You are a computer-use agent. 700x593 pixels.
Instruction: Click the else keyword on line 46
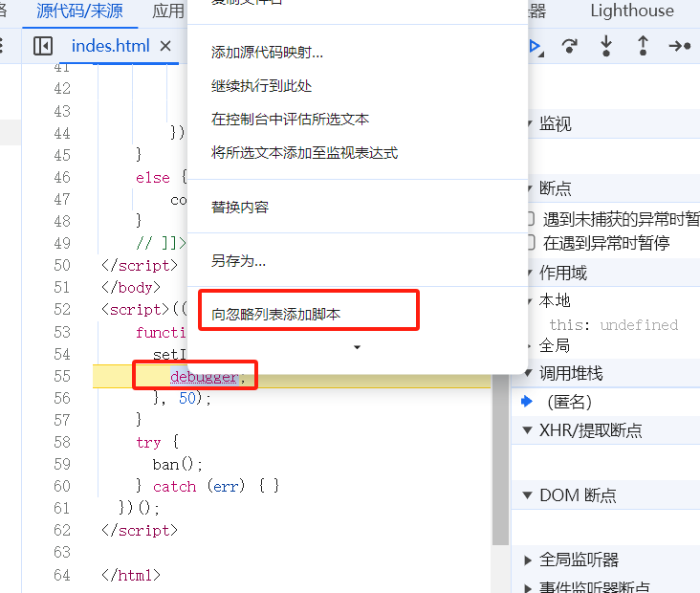click(x=153, y=178)
